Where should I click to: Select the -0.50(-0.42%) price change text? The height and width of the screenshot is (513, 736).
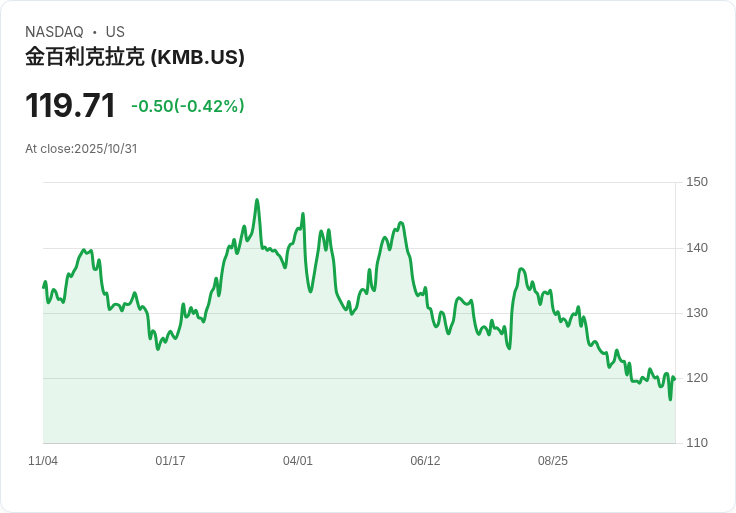188,106
